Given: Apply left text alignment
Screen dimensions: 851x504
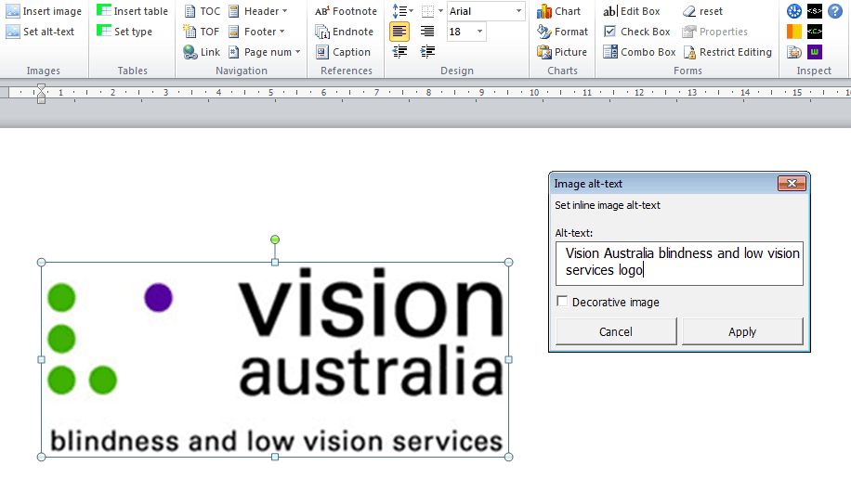Looking at the screenshot, I should pos(399,32).
